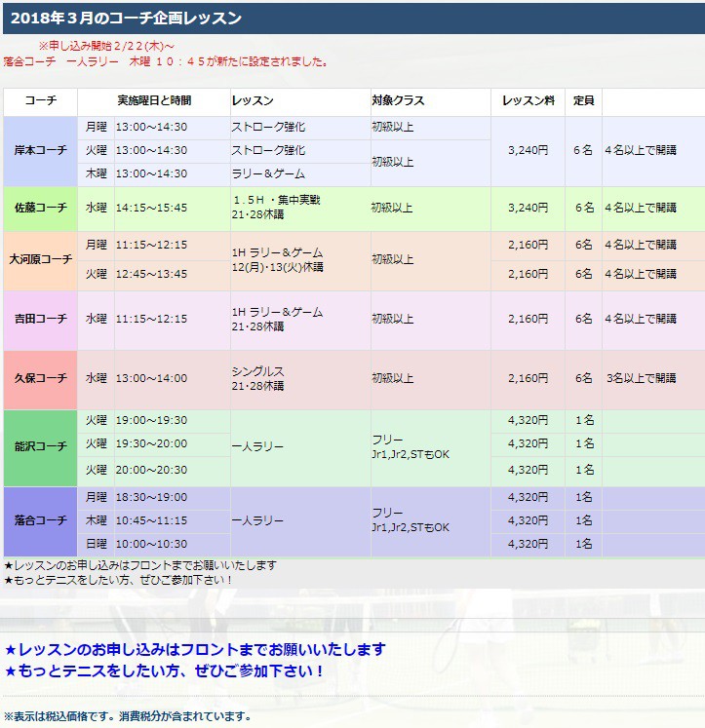Click the シングルス lesson entry
The width and height of the screenshot is (705, 728).
[x=257, y=371]
